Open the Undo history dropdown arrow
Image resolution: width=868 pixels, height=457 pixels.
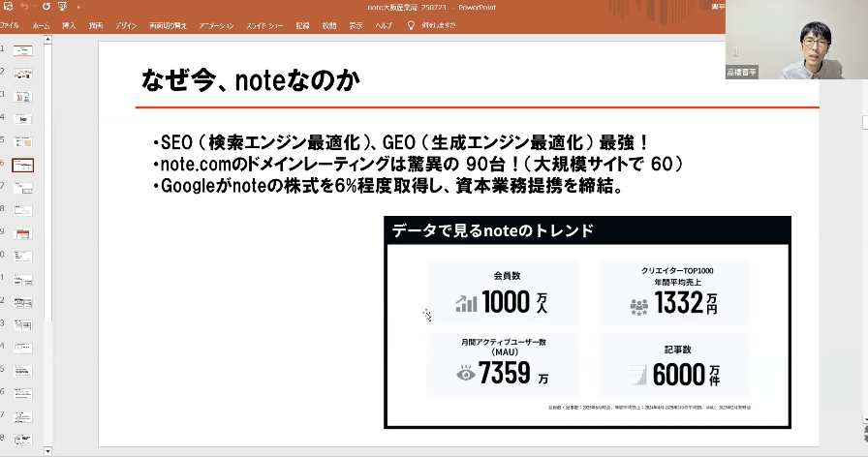pyautogui.click(x=33, y=7)
